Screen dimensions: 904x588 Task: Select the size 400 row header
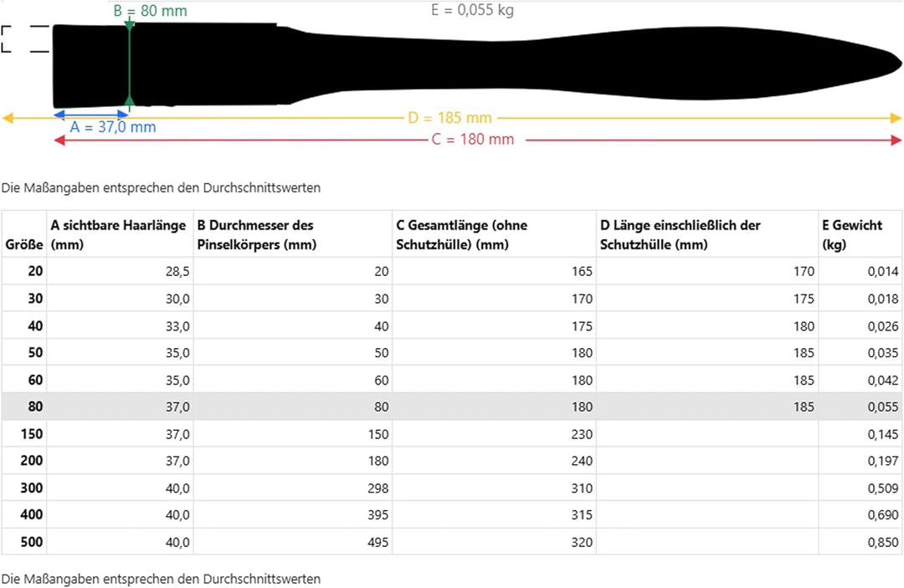pyautogui.click(x=24, y=515)
